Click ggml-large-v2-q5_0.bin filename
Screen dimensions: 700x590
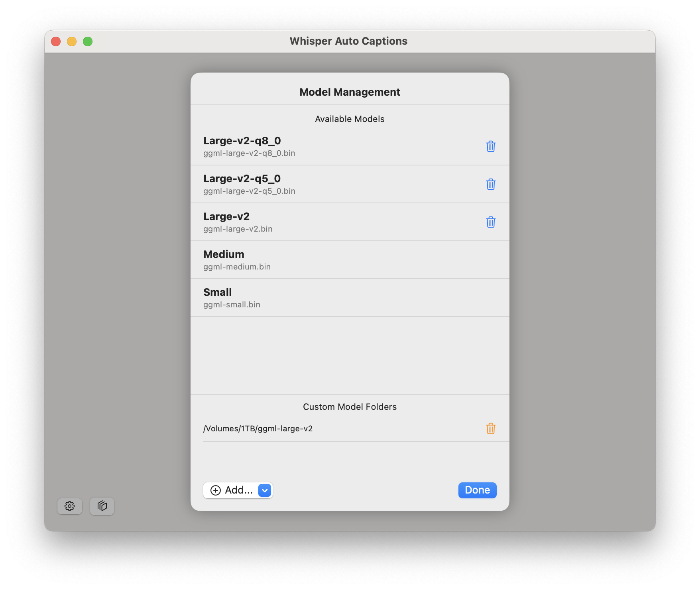coord(249,191)
